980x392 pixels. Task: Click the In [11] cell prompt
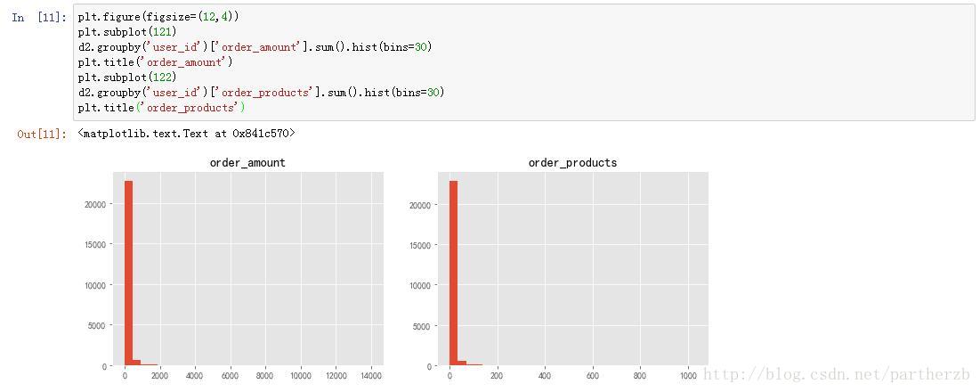[40, 17]
